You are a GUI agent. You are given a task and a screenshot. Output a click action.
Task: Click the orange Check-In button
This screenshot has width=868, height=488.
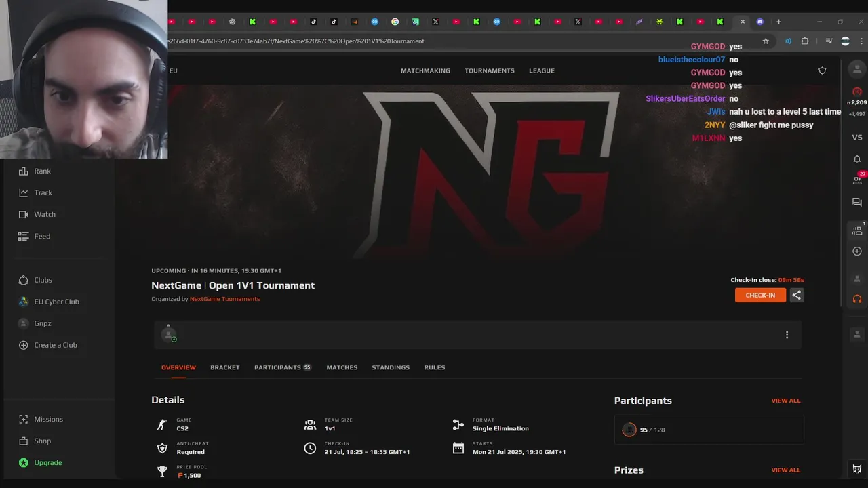tap(760, 295)
